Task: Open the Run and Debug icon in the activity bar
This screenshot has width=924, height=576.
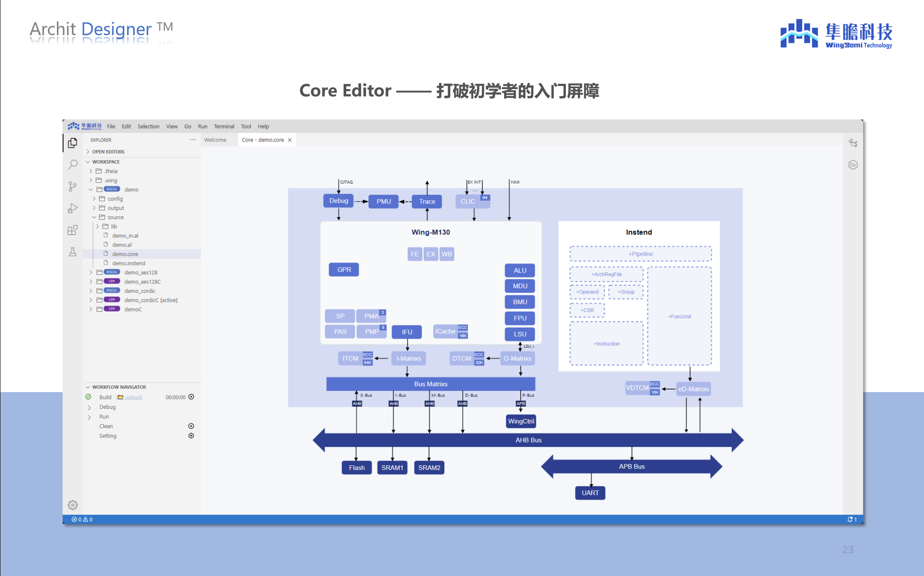Action: (73, 208)
